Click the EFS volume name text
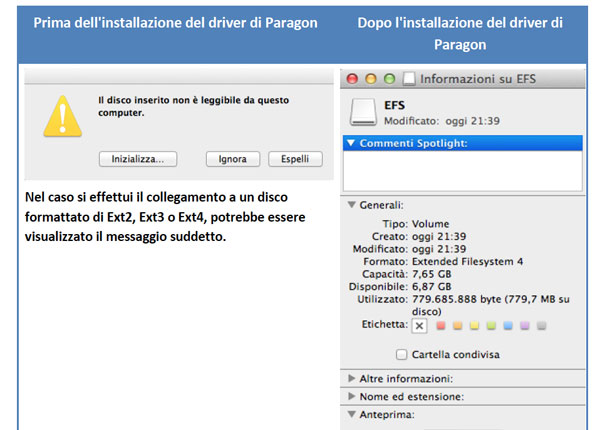The width and height of the screenshot is (600, 430). click(395, 105)
